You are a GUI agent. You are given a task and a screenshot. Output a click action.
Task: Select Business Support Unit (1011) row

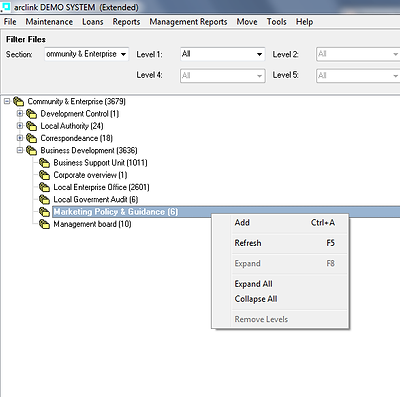100,163
